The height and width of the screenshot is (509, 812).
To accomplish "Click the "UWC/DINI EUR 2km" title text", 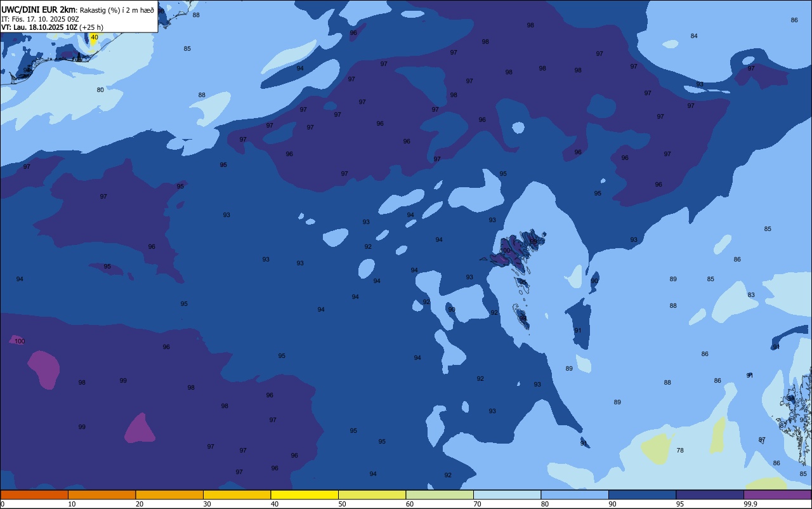I will tap(39, 10).
